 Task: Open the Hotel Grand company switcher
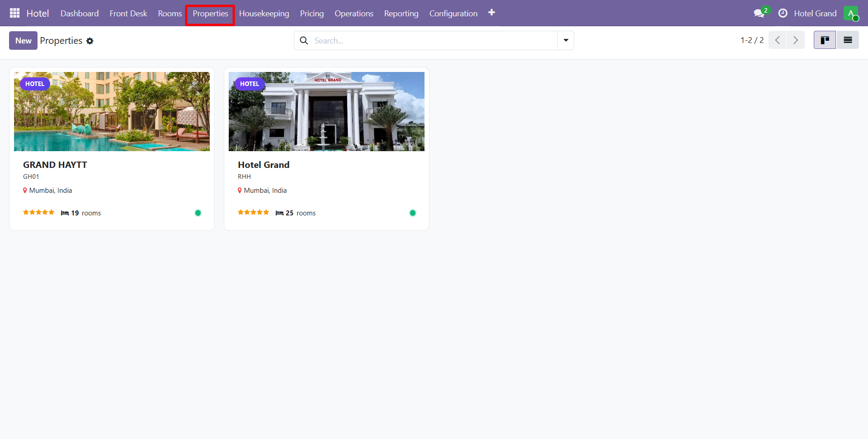point(815,13)
